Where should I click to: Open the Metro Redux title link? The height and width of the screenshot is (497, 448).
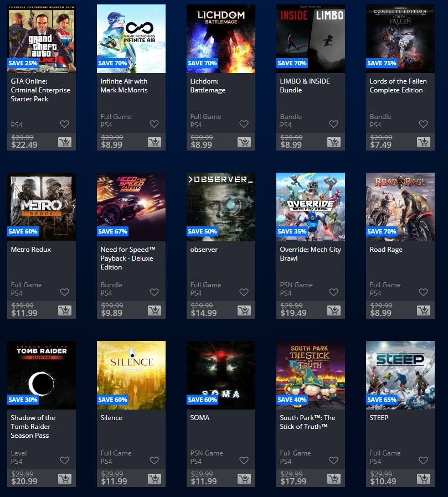click(31, 250)
